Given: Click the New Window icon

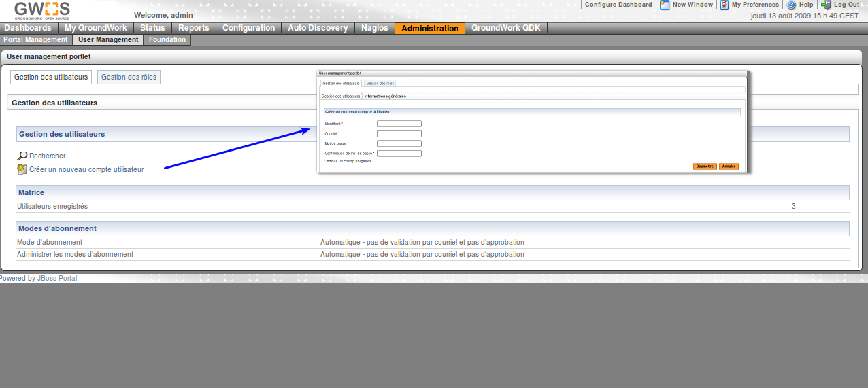Looking at the screenshot, I should pyautogui.click(x=664, y=5).
